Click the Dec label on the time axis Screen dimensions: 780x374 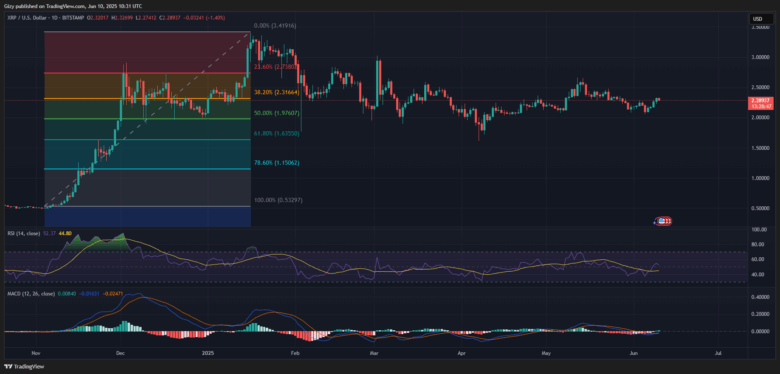[x=120, y=353]
